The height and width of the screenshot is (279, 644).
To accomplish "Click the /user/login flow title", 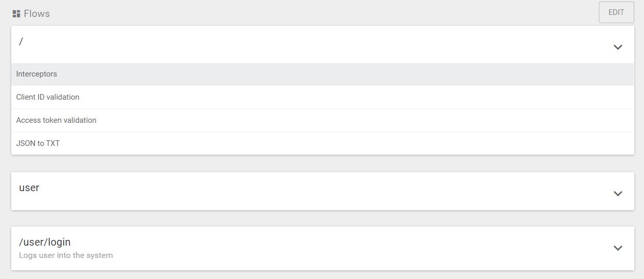I will (x=45, y=242).
